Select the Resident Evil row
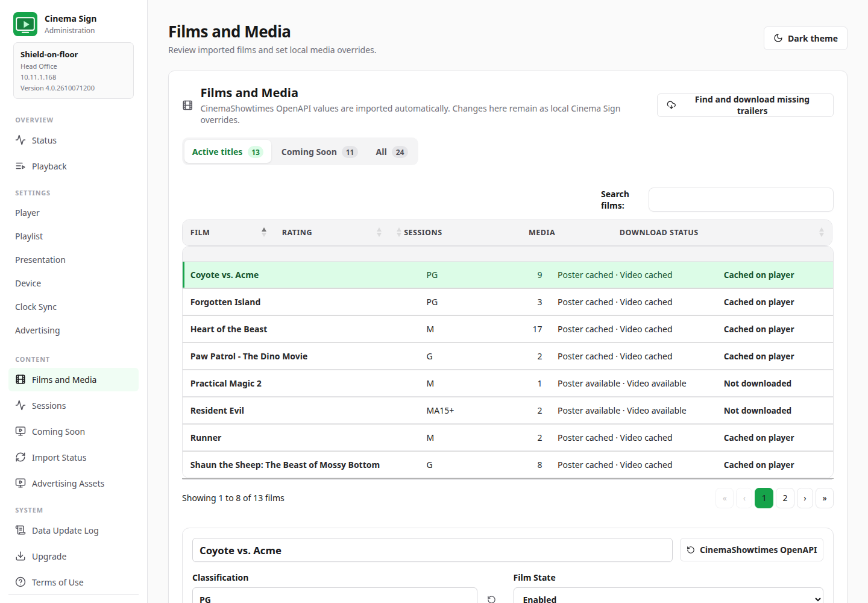 508,411
